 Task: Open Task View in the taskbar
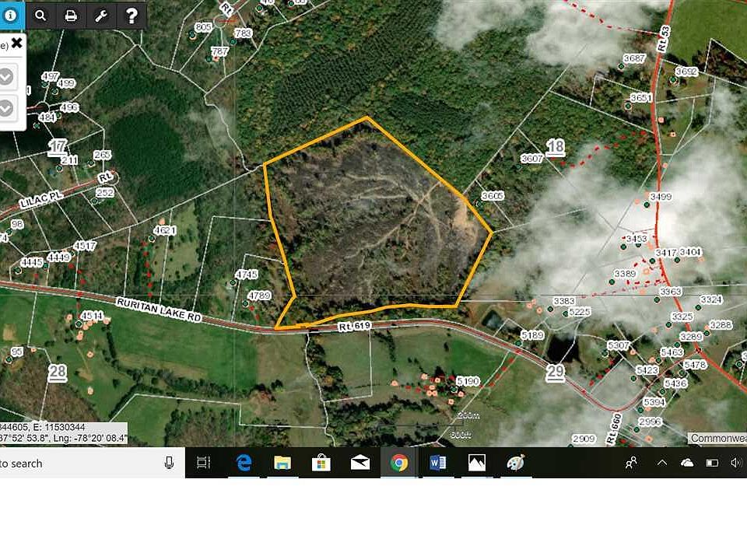(x=203, y=462)
